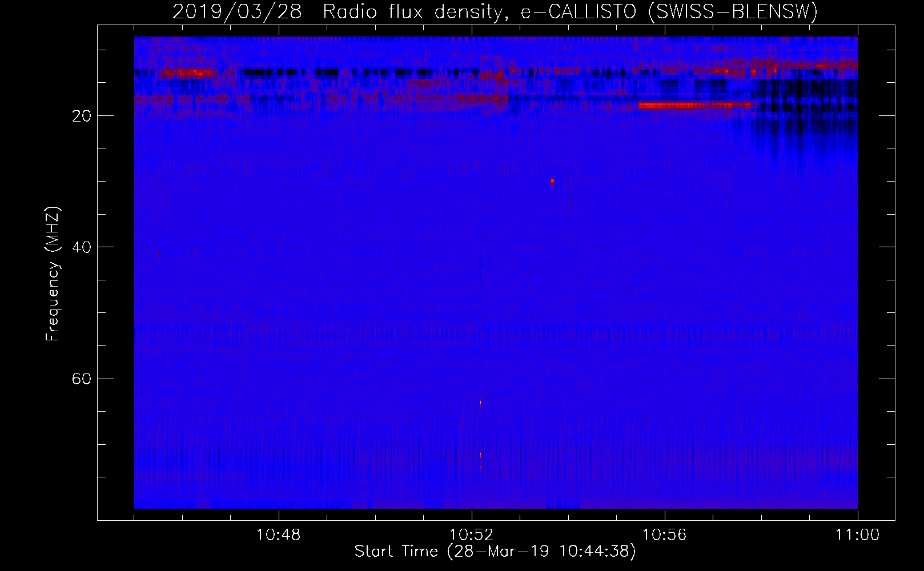The width and height of the screenshot is (924, 571).
Task: Click the 60 MHz frequency tick label
Action: pos(82,379)
